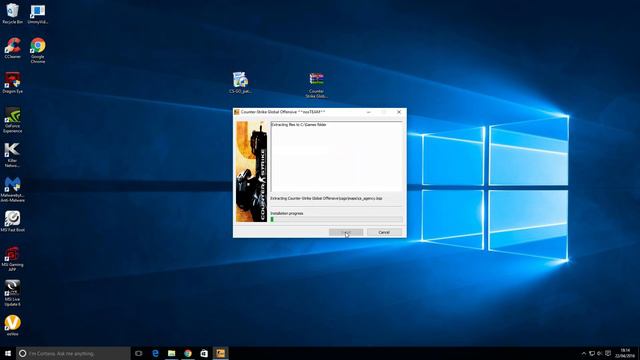640x360 pixels.
Task: Click inside the installer extraction log box
Action: (x=336, y=156)
